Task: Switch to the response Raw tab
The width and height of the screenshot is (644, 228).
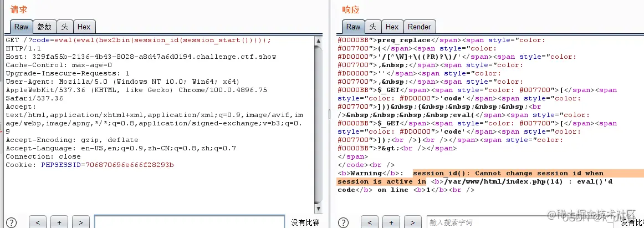Action: point(353,27)
